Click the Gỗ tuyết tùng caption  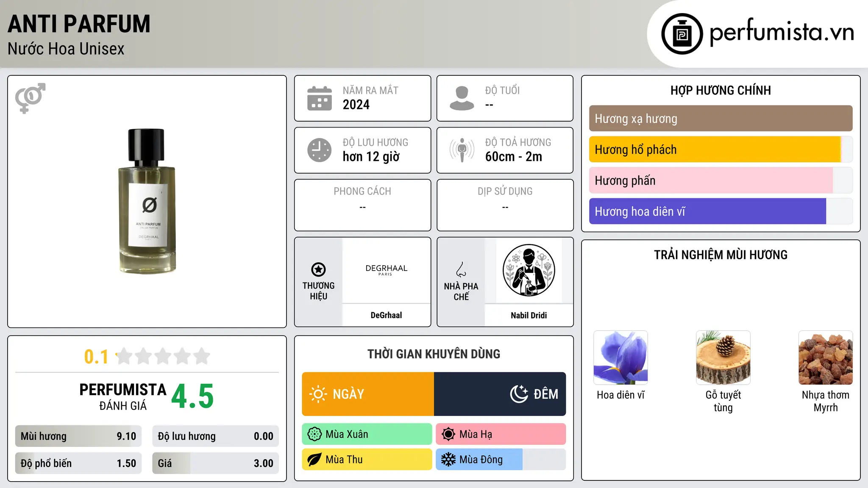click(723, 401)
